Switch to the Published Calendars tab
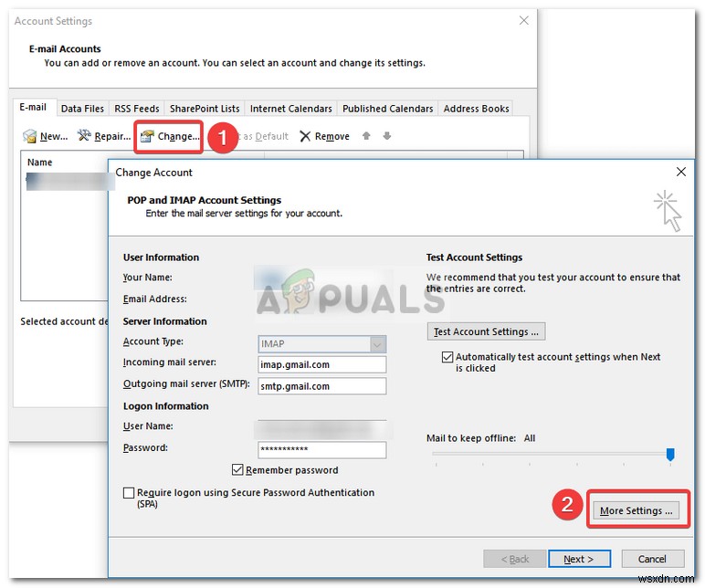Screen dimensions: 705x588 tap(387, 109)
